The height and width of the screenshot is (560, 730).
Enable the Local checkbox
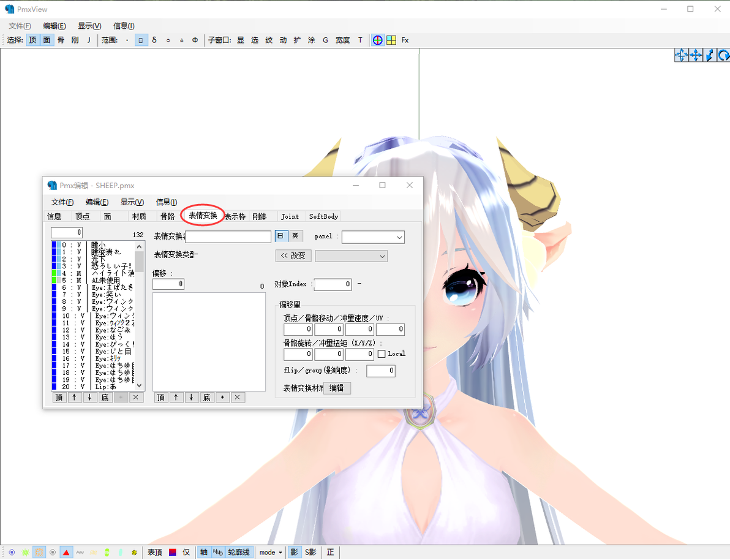point(382,354)
